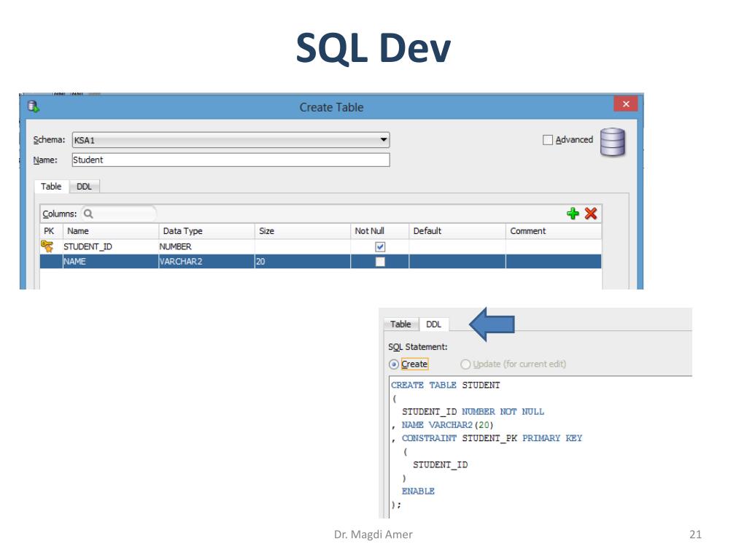The image size is (747, 560).
Task: Select the Table tab in Create Table dialog
Action: (x=51, y=187)
